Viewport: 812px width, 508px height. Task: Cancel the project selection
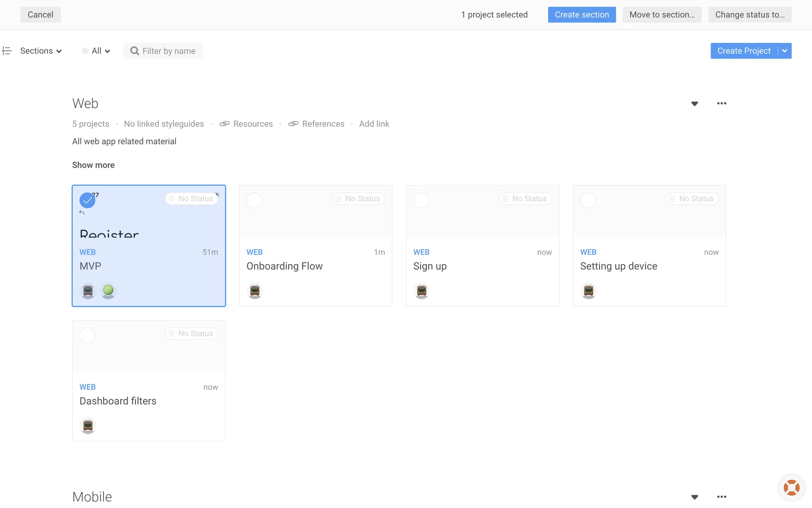click(41, 15)
